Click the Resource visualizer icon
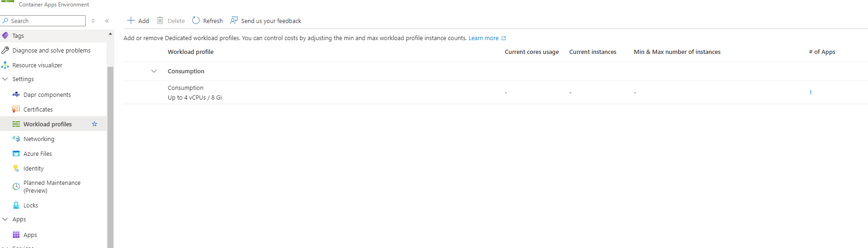The image size is (868, 248). 5,65
